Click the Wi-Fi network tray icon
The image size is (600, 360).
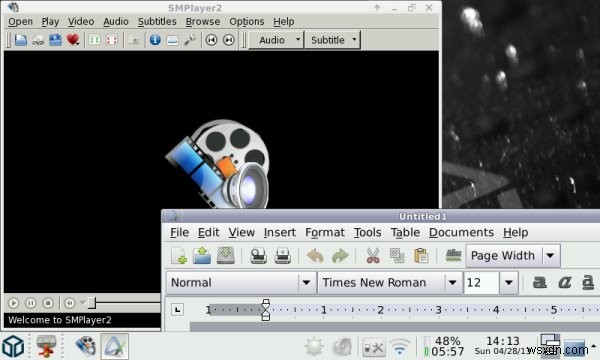coord(400,347)
